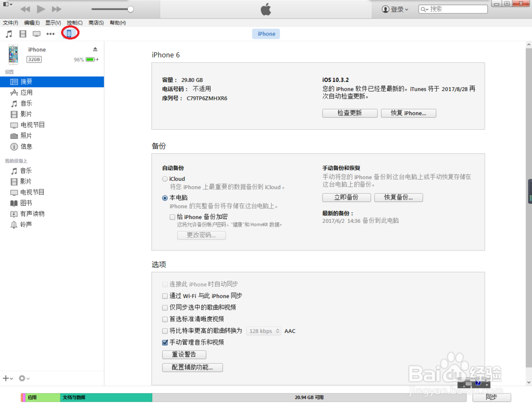Screen dimensions: 532x409
Task: Open the 编辑(E) menu
Action: coord(32,23)
